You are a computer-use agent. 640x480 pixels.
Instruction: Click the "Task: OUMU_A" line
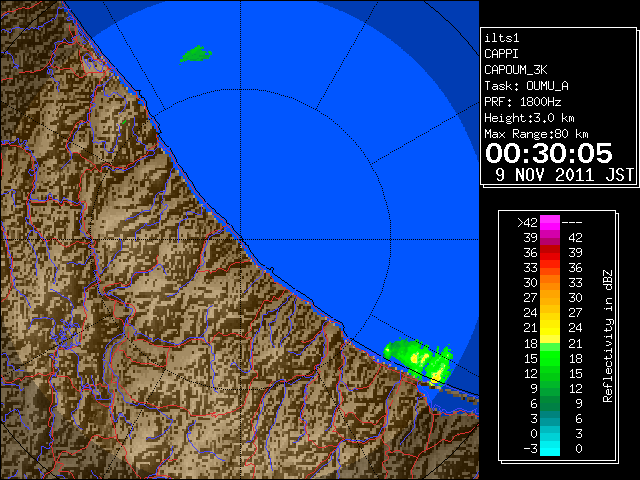(x=526, y=86)
